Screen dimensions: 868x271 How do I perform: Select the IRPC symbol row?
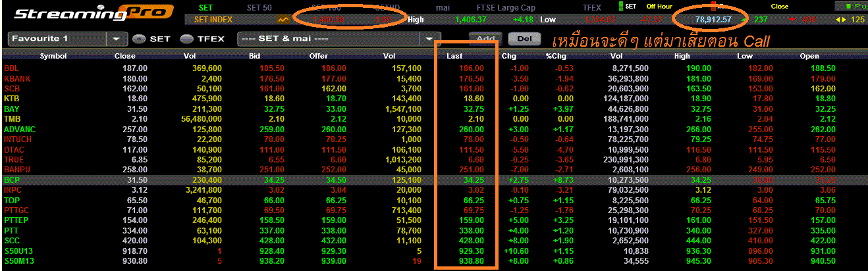click(434, 189)
